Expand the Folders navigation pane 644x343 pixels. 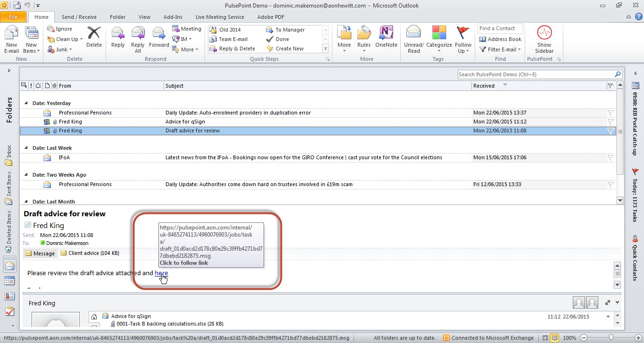click(9, 71)
